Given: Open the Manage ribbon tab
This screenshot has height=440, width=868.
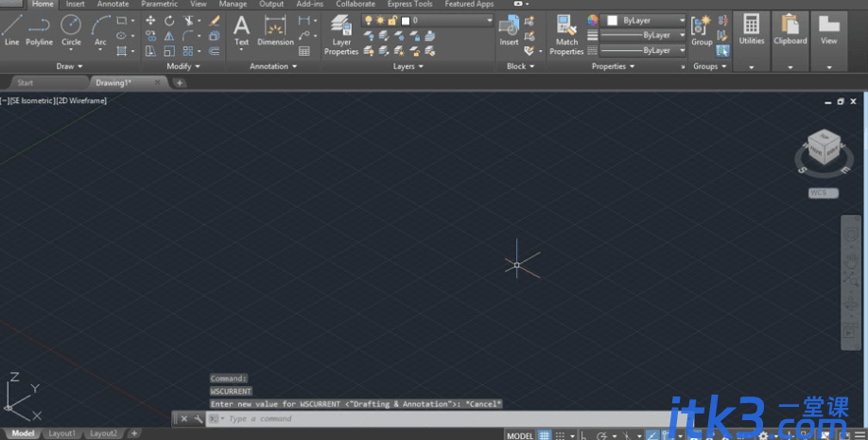Looking at the screenshot, I should [x=233, y=4].
